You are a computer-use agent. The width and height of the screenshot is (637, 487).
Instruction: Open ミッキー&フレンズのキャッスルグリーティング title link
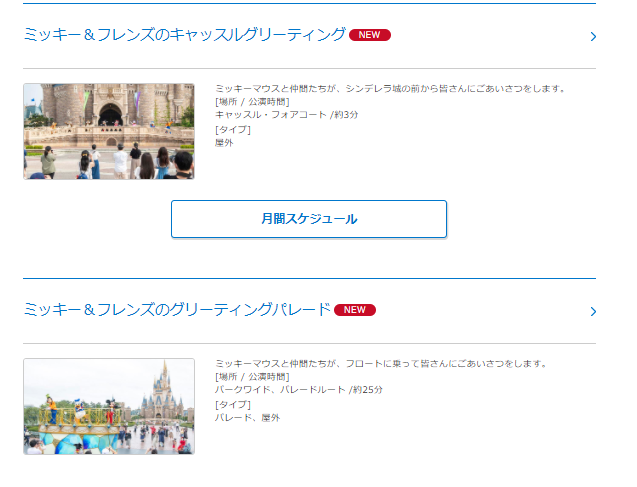pyautogui.click(x=184, y=35)
